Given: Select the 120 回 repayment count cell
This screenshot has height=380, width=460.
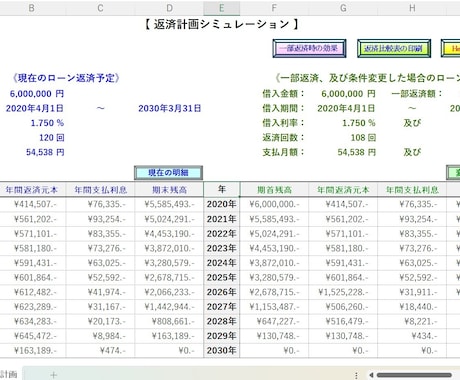Looking at the screenshot, I should tap(52, 138).
